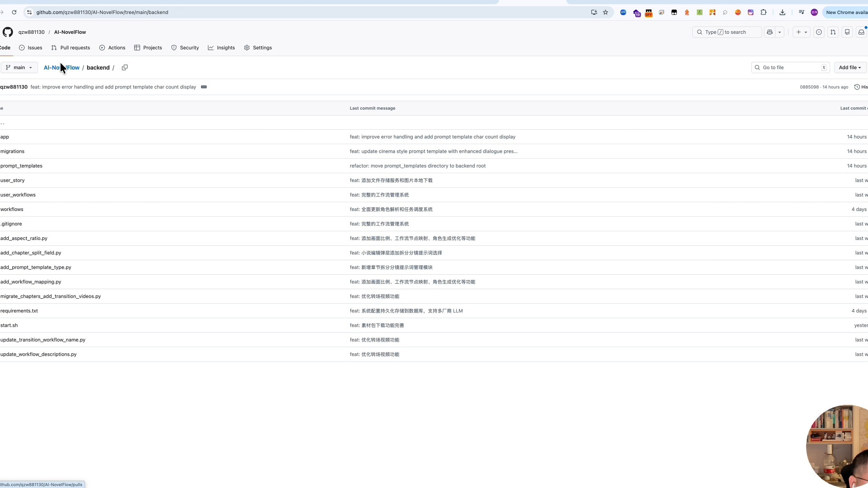
Task: Open the prompt_templates folder
Action: (x=21, y=166)
